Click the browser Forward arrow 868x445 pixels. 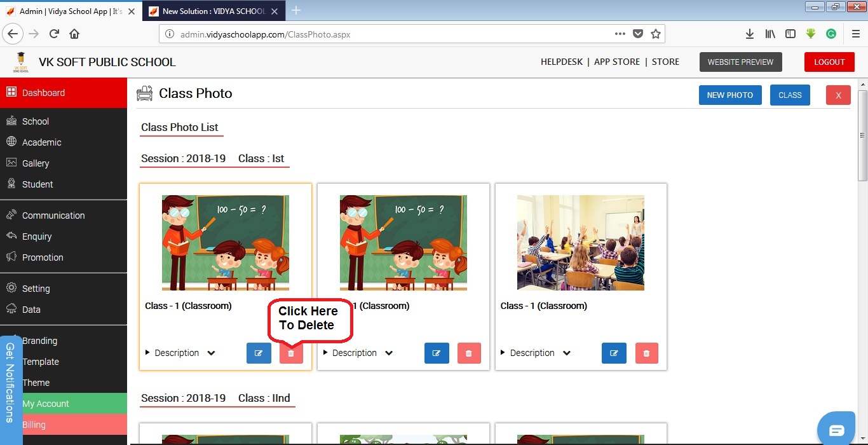click(34, 34)
